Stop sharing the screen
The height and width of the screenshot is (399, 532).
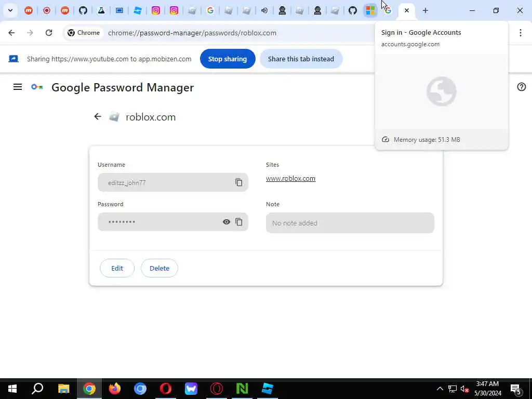228,59
